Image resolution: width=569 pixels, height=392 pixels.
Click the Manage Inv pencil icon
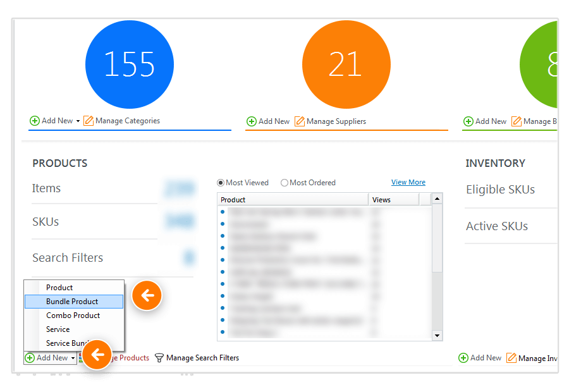click(511, 358)
